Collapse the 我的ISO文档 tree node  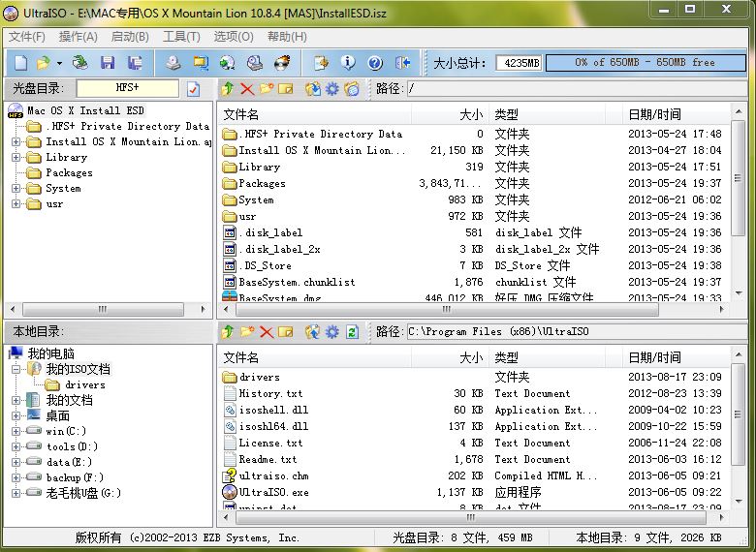pyautogui.click(x=16, y=369)
